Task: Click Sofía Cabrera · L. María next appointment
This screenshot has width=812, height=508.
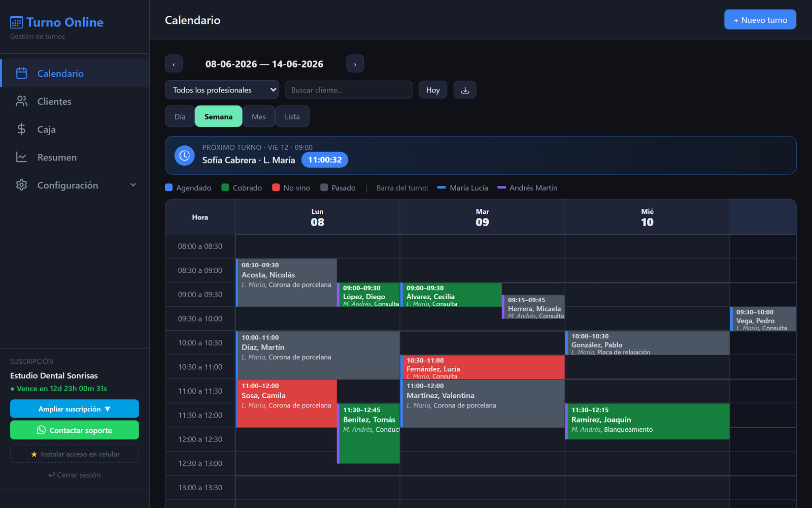Action: [x=249, y=160]
